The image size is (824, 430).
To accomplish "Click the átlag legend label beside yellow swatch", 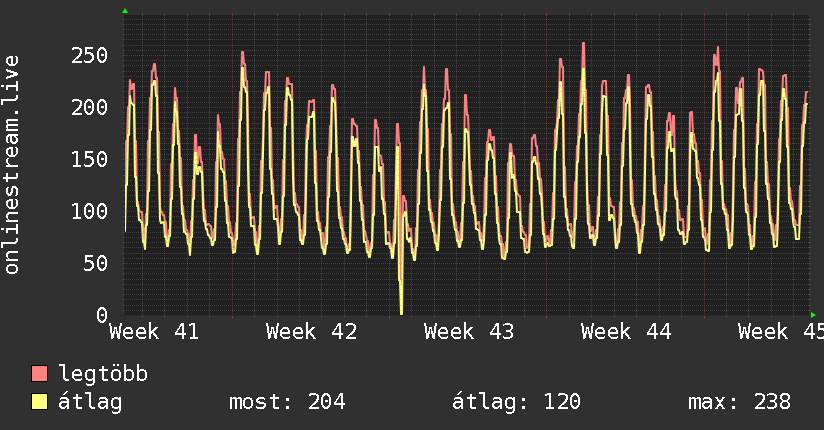I will point(90,402).
